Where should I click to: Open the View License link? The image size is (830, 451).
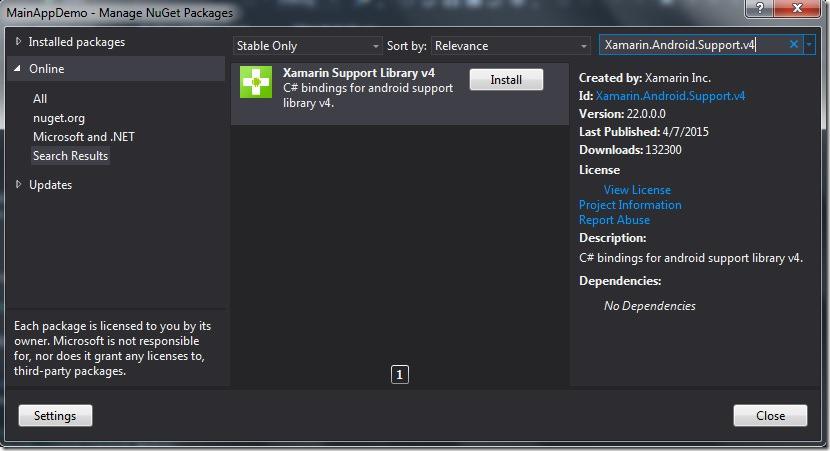click(637, 190)
